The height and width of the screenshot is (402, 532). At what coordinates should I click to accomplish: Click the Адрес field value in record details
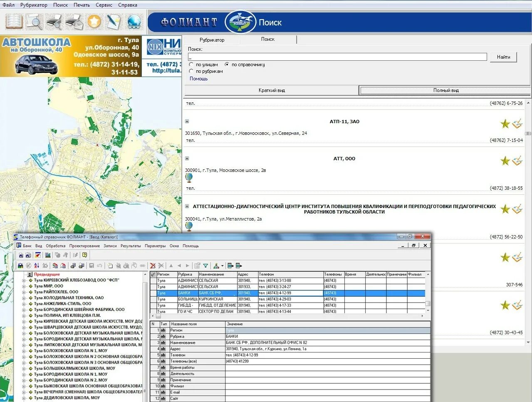point(327,349)
